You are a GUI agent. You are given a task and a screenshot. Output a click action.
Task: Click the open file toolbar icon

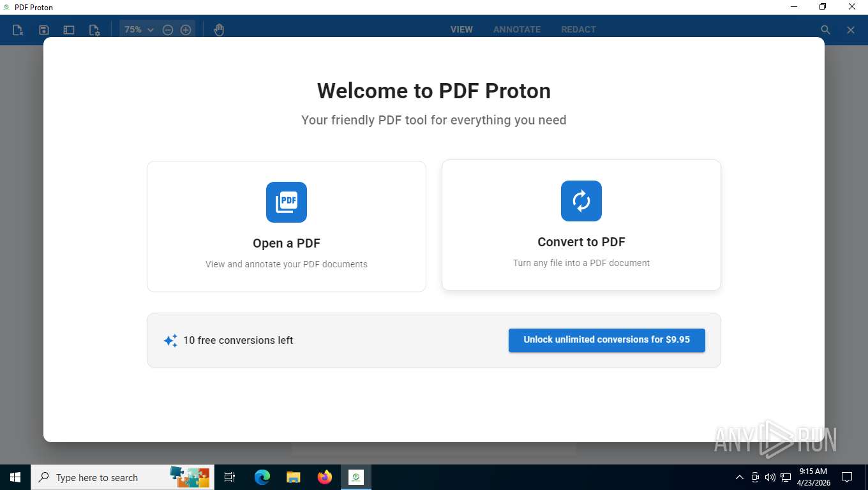pyautogui.click(x=17, y=30)
